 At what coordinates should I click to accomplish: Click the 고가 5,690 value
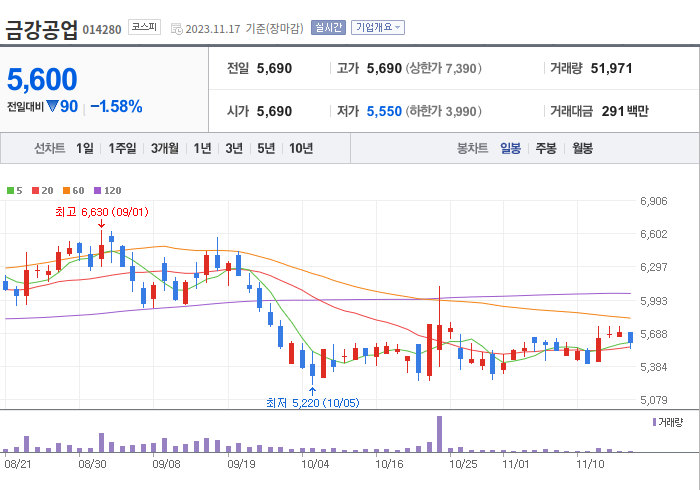pos(384,68)
